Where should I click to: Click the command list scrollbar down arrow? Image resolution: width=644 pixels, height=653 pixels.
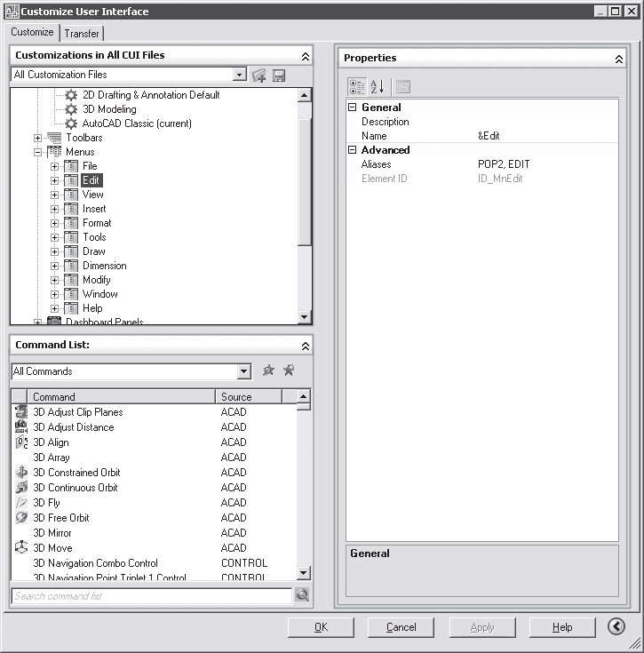click(x=304, y=573)
